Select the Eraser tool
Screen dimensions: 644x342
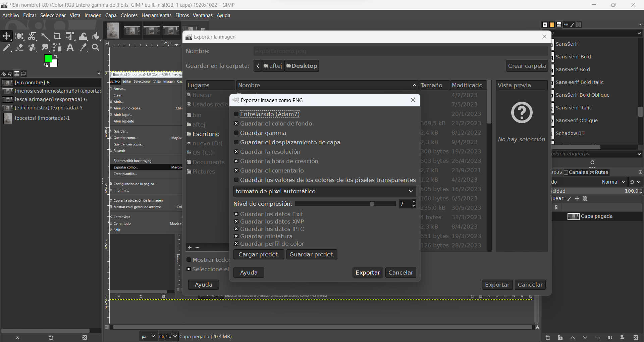pos(19,48)
